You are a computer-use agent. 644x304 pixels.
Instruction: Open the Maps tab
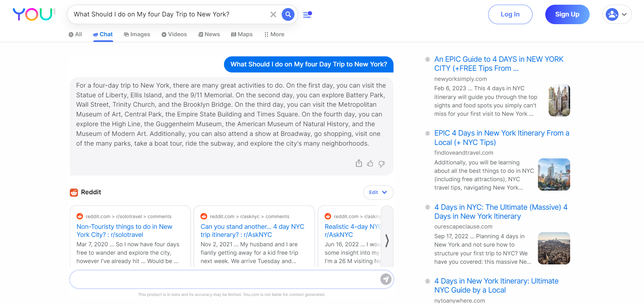pyautogui.click(x=242, y=34)
